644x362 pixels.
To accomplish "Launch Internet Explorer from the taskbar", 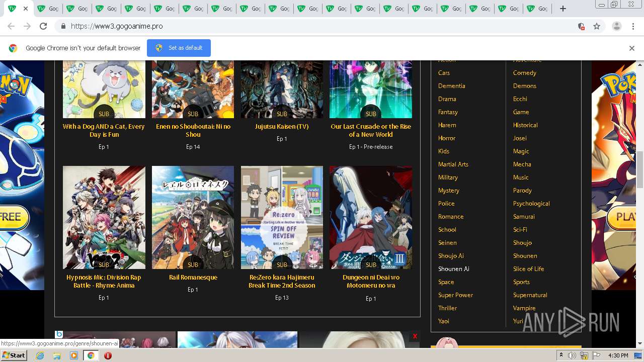I will coord(40,355).
